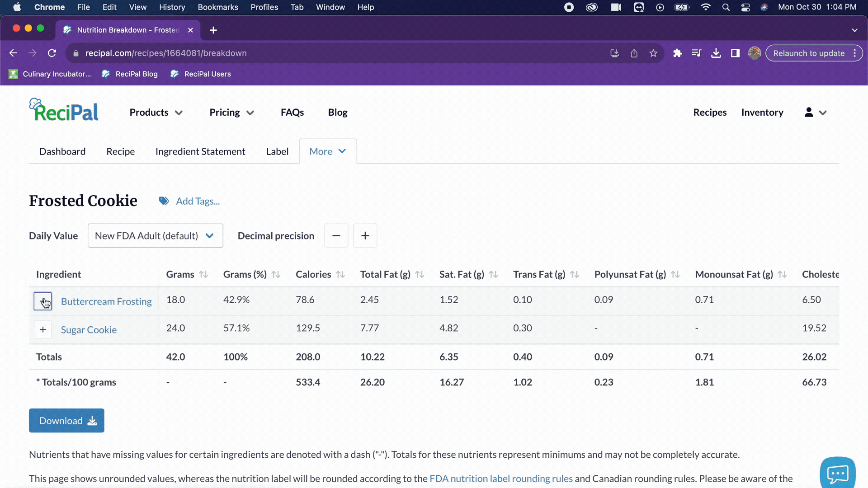Expand the Sugar Cookie row
The width and height of the screenshot is (868, 488).
pos(43,330)
